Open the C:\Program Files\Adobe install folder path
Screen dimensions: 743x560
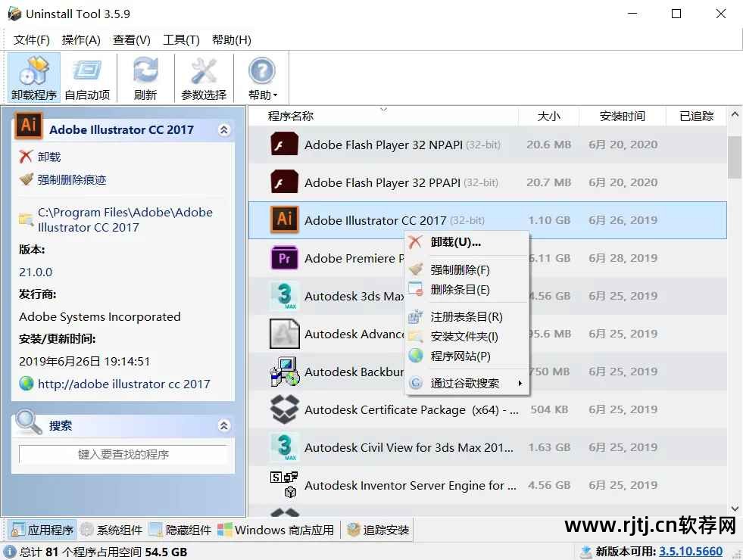click(x=125, y=219)
